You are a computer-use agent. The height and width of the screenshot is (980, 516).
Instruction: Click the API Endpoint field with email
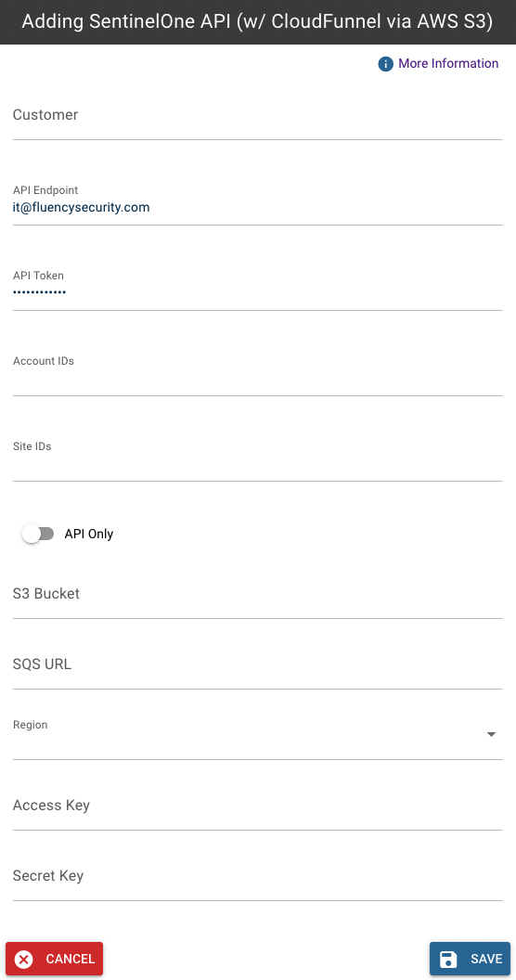click(x=257, y=202)
